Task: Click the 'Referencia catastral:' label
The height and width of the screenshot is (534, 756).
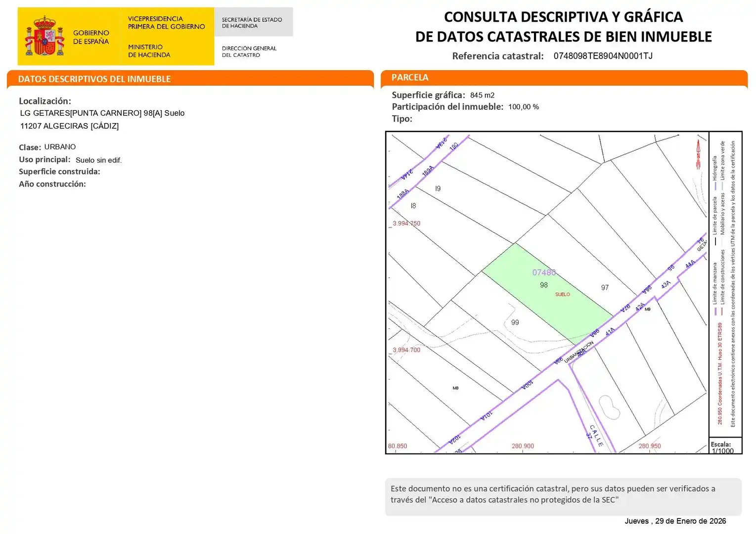Action: [498, 56]
